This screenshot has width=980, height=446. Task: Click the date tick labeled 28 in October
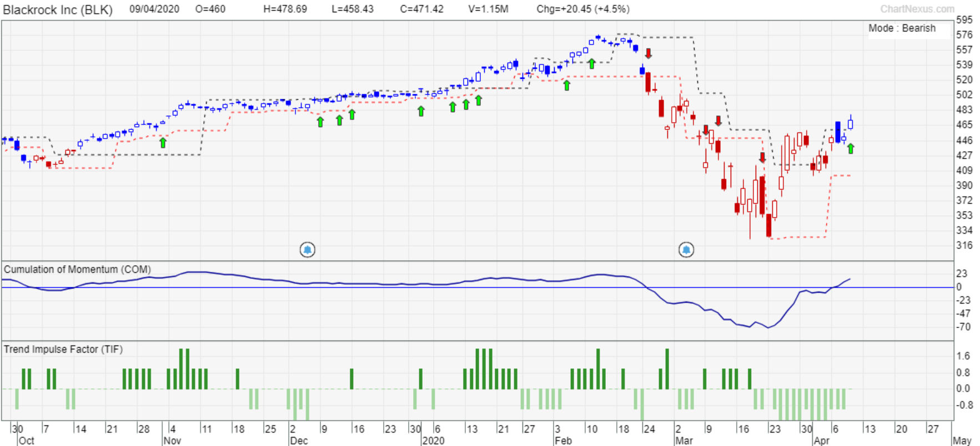tap(144, 429)
